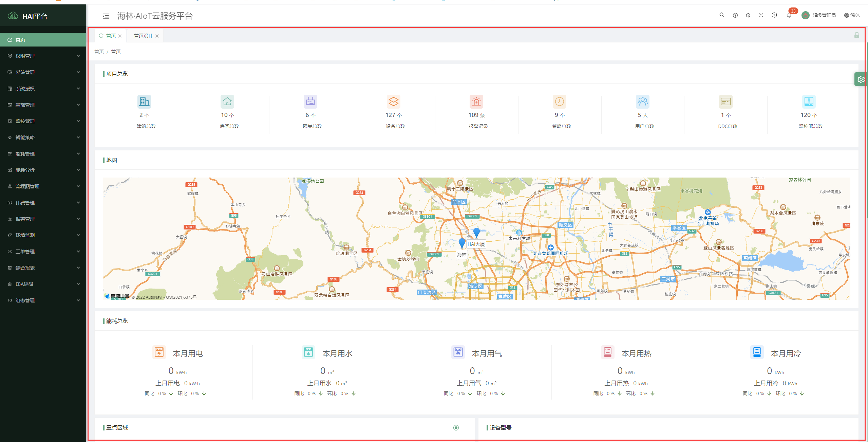
Task: Expand the 组态管理 menu
Action: click(x=43, y=300)
